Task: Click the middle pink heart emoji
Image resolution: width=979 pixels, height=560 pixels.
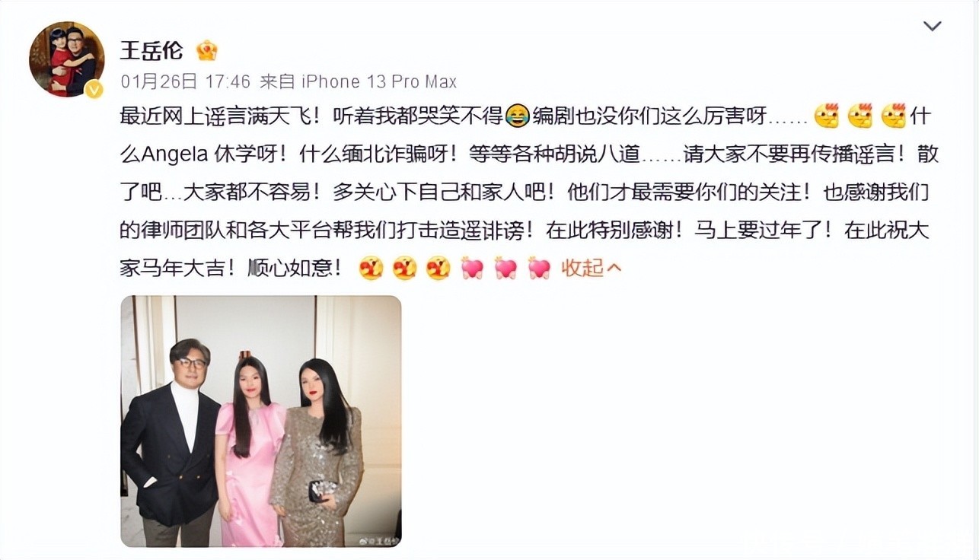Action: [505, 268]
